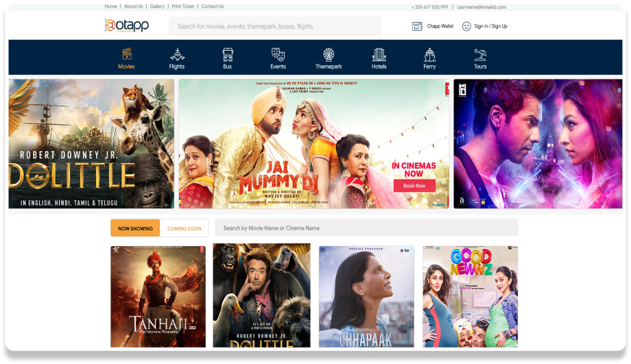This screenshot has width=631, height=364.
Task: Open the Jai Mummy Di banner
Action: [314, 143]
